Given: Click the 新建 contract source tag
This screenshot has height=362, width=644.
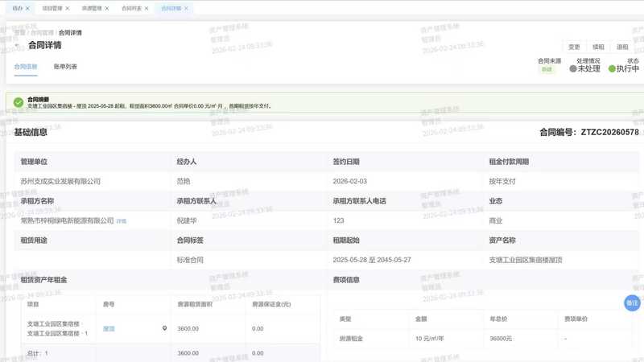Looking at the screenshot, I should [x=547, y=69].
